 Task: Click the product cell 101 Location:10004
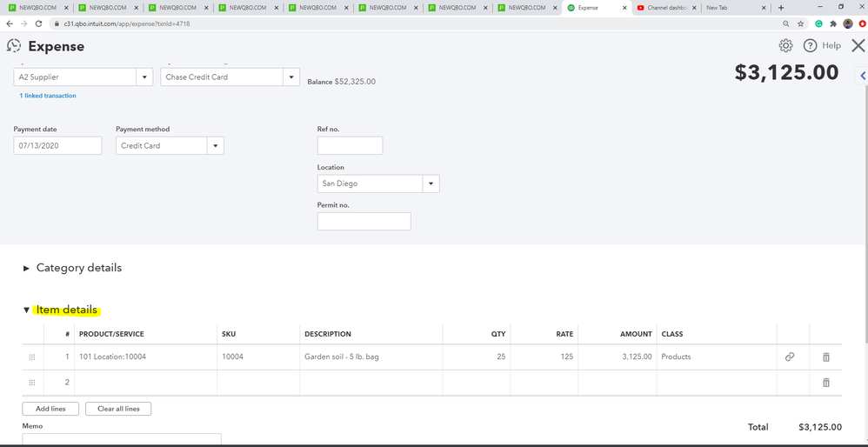pyautogui.click(x=145, y=357)
